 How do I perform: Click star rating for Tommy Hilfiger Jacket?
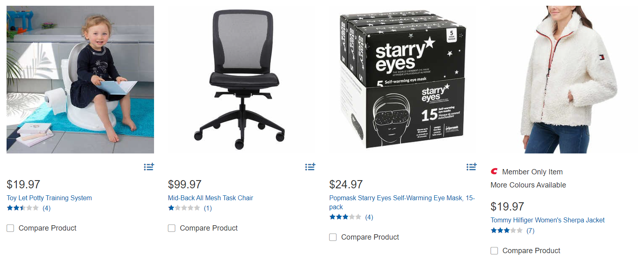(x=507, y=231)
